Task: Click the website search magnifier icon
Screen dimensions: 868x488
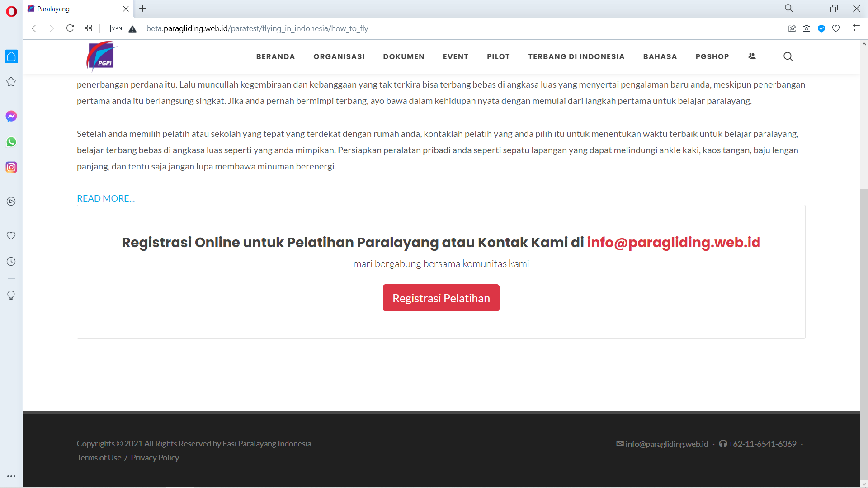Action: [x=788, y=56]
